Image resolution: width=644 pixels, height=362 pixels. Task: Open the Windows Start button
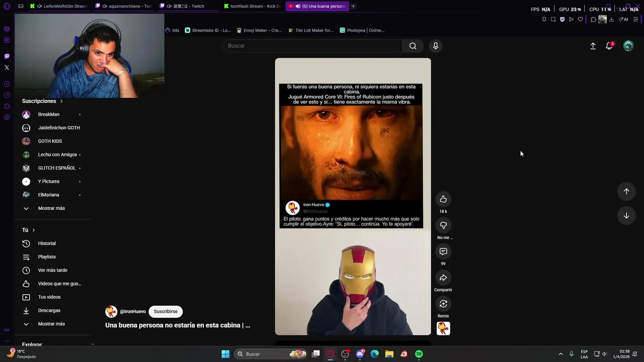coord(225,354)
